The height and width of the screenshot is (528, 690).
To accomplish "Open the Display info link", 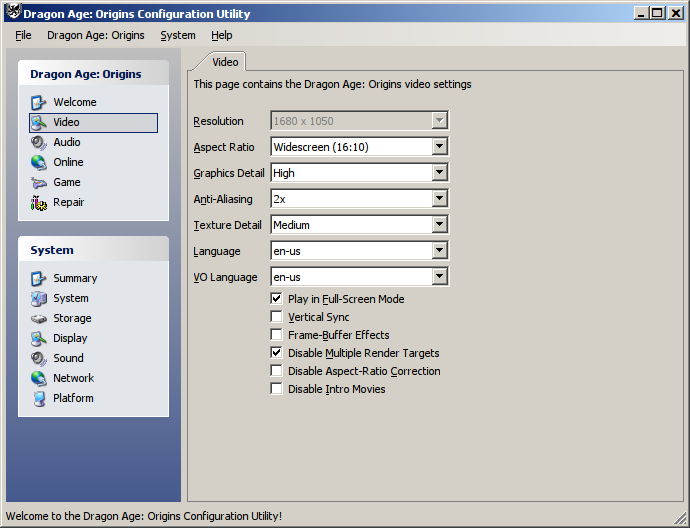I will coord(70,338).
